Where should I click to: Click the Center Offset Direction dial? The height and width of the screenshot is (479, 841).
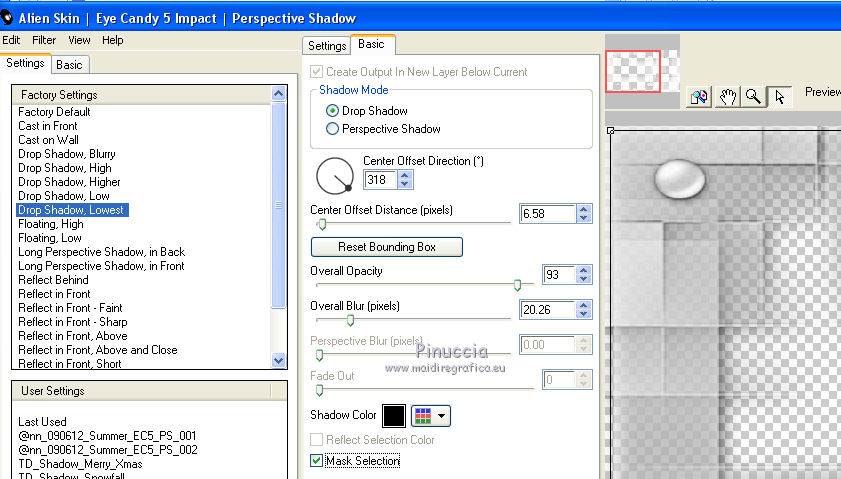335,176
